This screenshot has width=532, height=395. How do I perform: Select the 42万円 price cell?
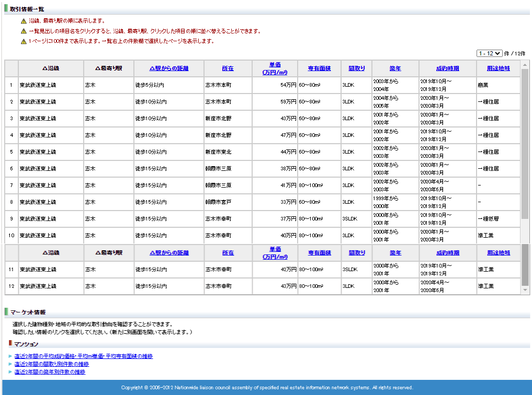(x=275, y=269)
